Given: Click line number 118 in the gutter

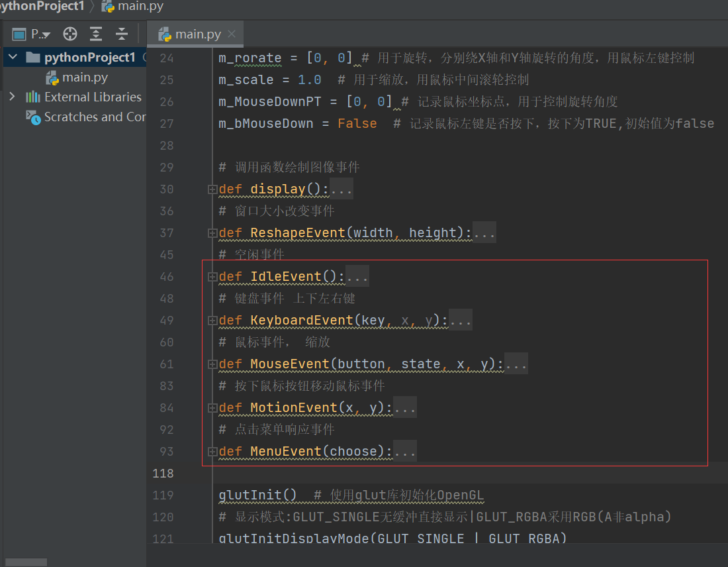Looking at the screenshot, I should [163, 473].
